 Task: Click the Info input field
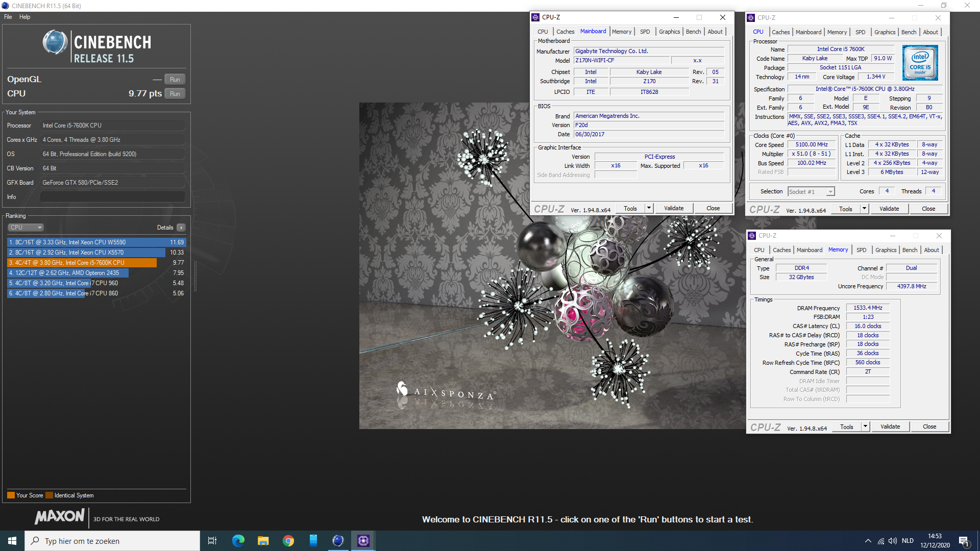pos(113,197)
